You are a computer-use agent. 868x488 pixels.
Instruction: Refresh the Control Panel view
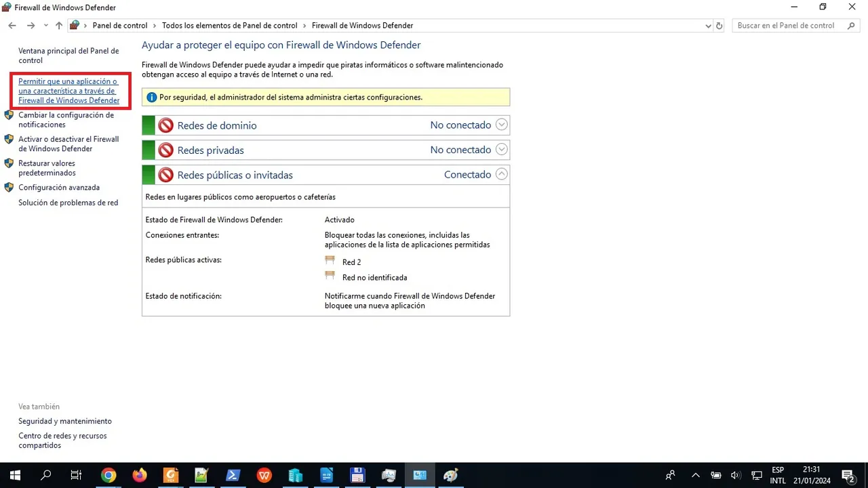coord(719,26)
